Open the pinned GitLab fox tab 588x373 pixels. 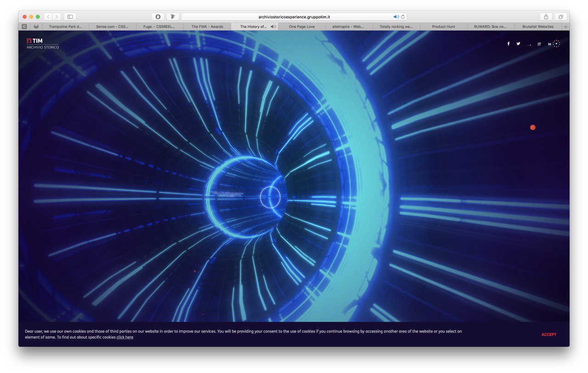(x=36, y=27)
